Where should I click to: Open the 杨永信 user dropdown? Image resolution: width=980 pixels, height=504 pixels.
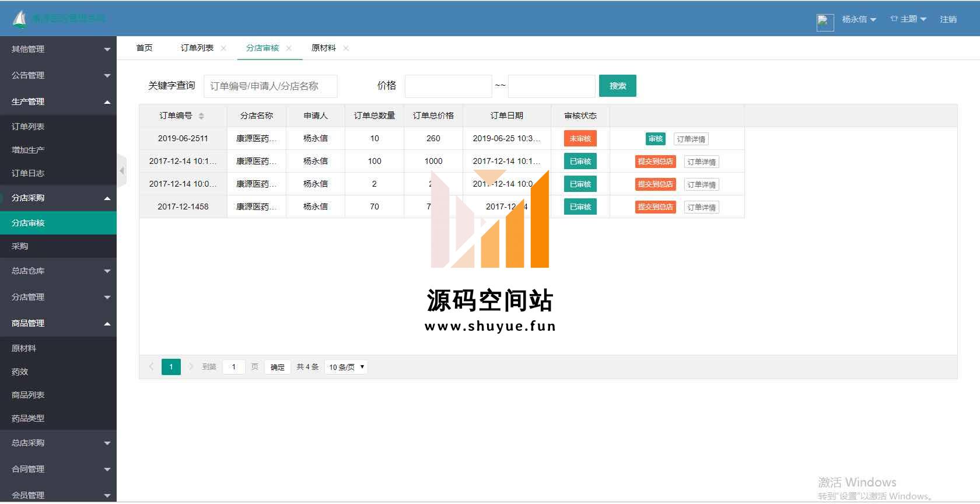pos(859,19)
